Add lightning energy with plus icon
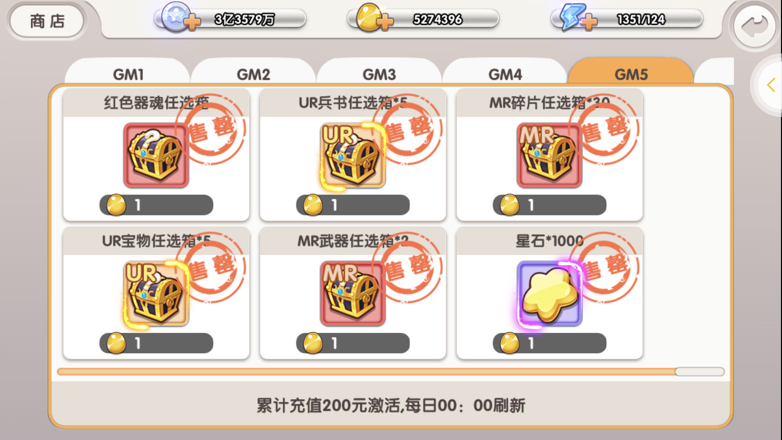 pyautogui.click(x=589, y=22)
